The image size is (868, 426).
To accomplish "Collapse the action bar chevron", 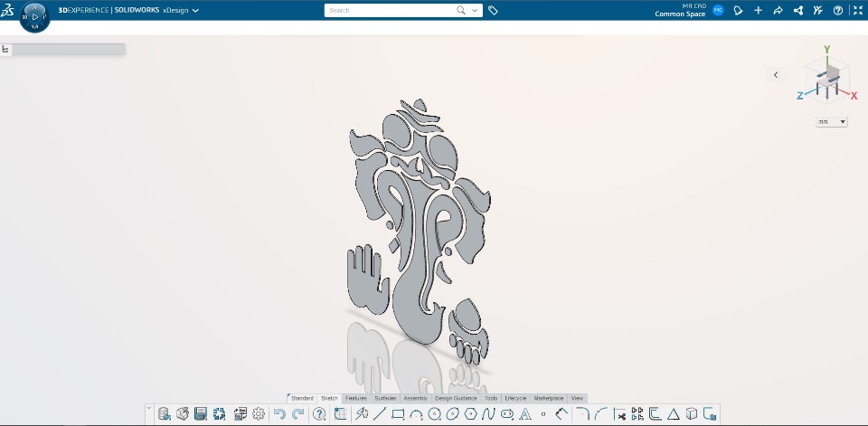I will (x=149, y=408).
